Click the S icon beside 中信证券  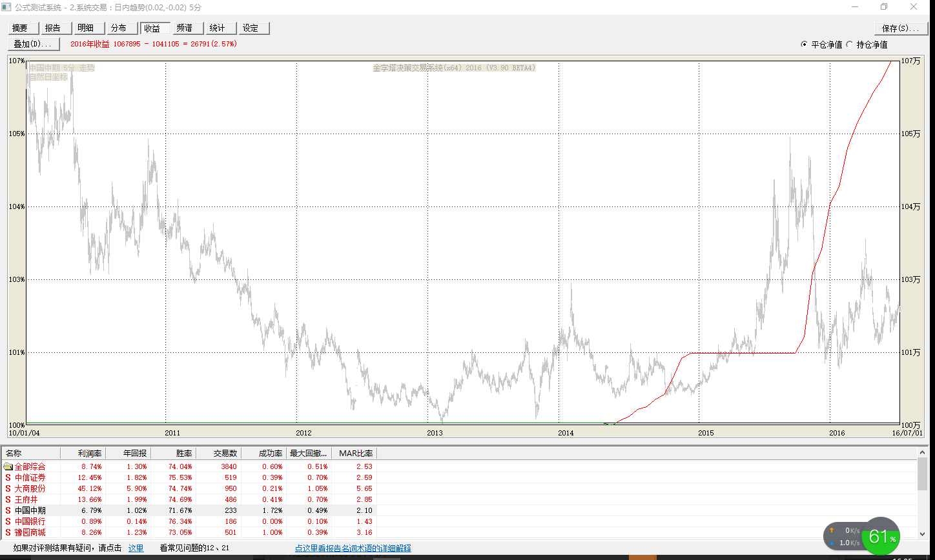coord(8,477)
